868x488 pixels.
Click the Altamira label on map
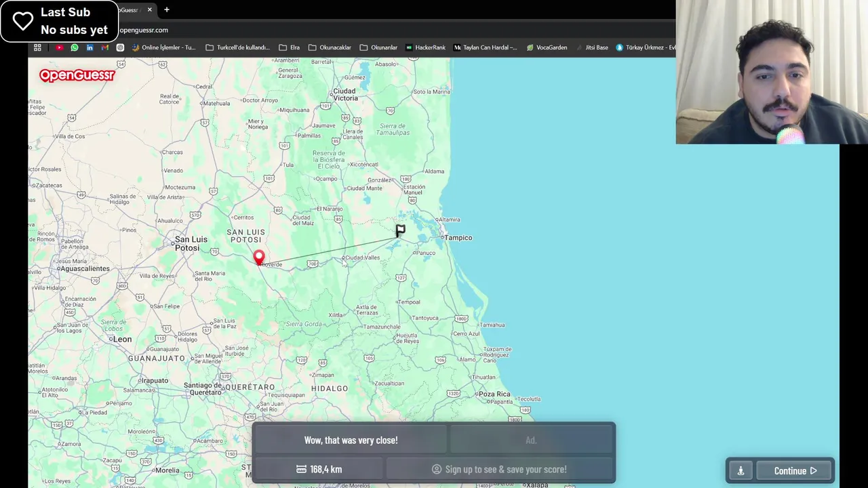(449, 220)
